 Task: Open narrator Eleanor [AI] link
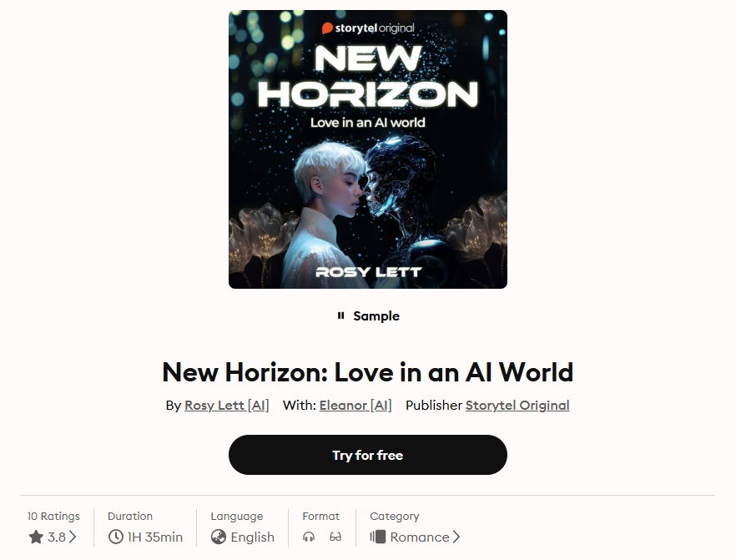(x=355, y=405)
